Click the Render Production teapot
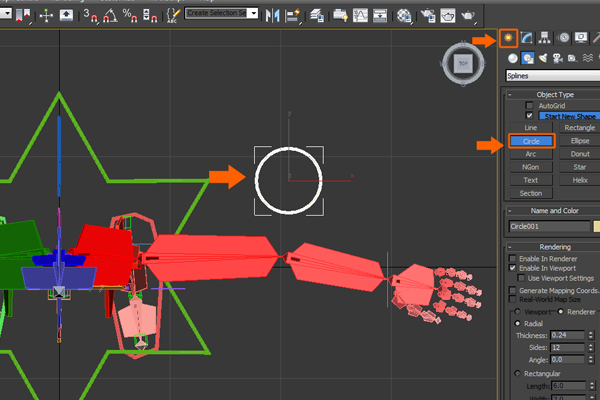The height and width of the screenshot is (400, 600). tap(468, 16)
